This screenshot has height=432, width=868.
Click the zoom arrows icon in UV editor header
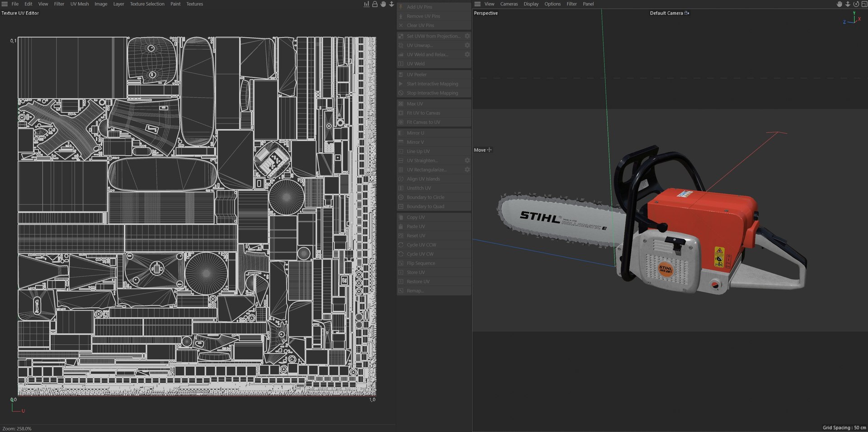click(x=392, y=4)
